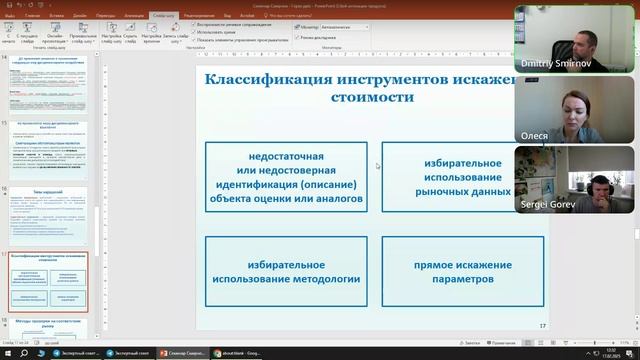Open second Telegram window in taskbar
Image resolution: width=640 pixels, height=360 pixels.
[x=129, y=353]
